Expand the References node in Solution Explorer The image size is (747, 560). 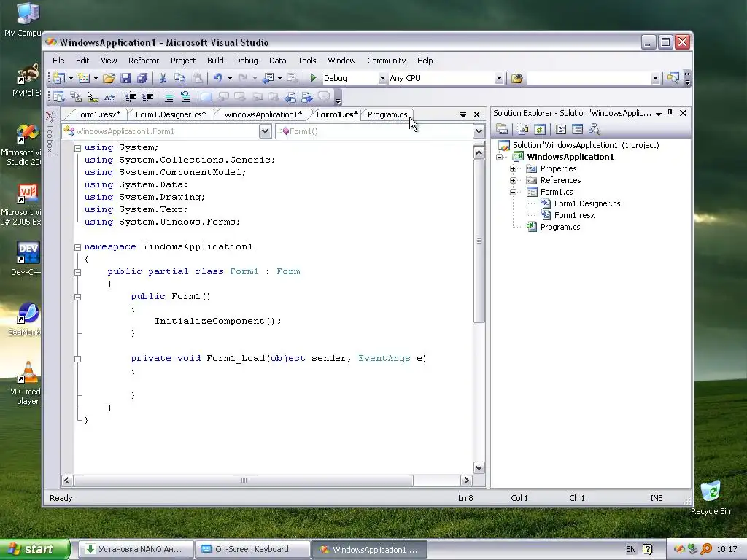513,181
